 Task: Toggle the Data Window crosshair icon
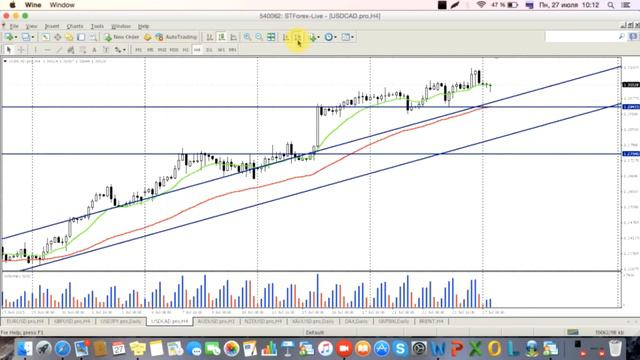[x=58, y=37]
